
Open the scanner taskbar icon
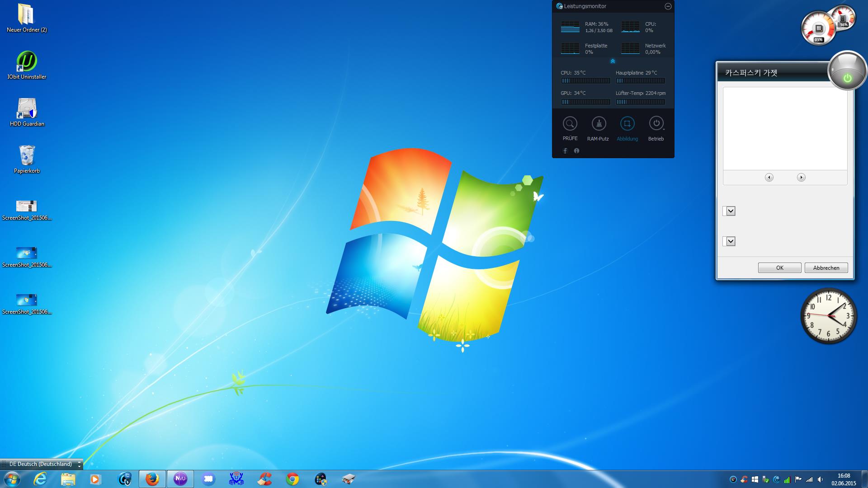349,479
